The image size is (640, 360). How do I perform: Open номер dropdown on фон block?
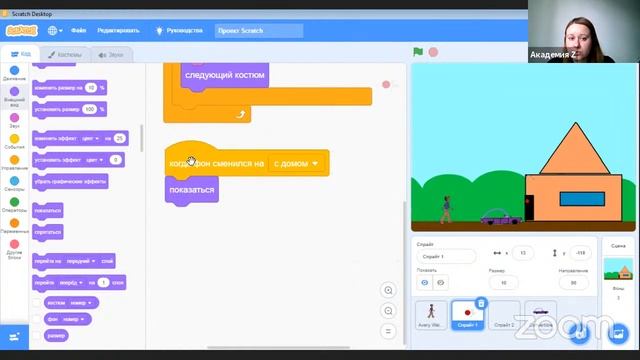[x=73, y=319]
